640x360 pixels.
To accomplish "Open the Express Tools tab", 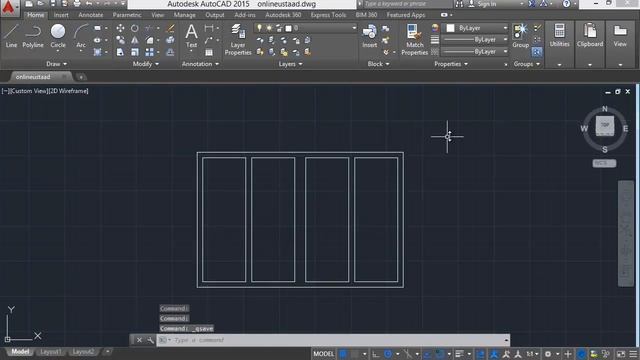I will pos(328,15).
